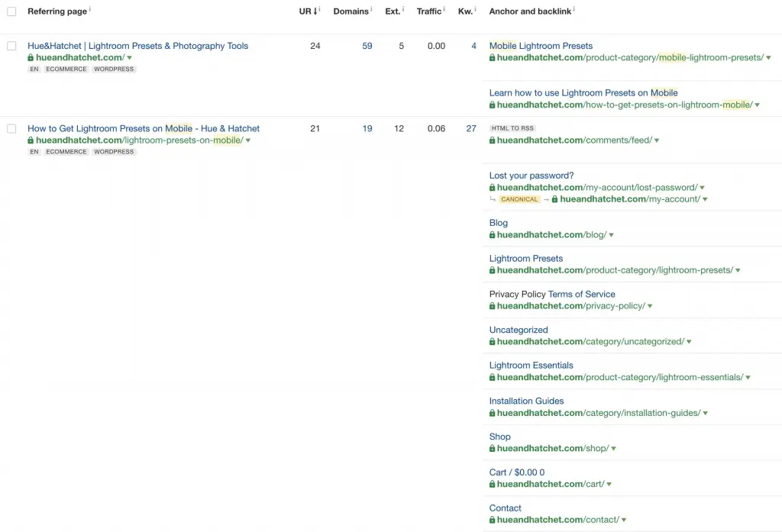Viewport: 782px width, 532px height.
Task: Show info tooltip next to Kw.
Action: [475, 9]
